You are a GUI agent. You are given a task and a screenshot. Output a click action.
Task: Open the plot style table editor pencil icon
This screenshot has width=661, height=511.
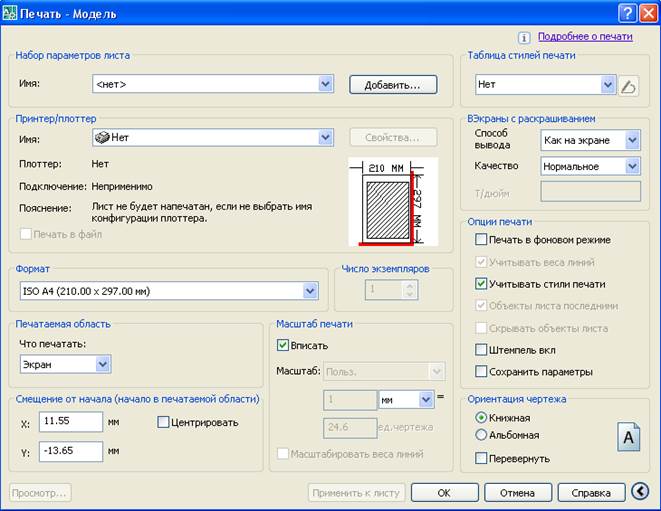point(628,86)
